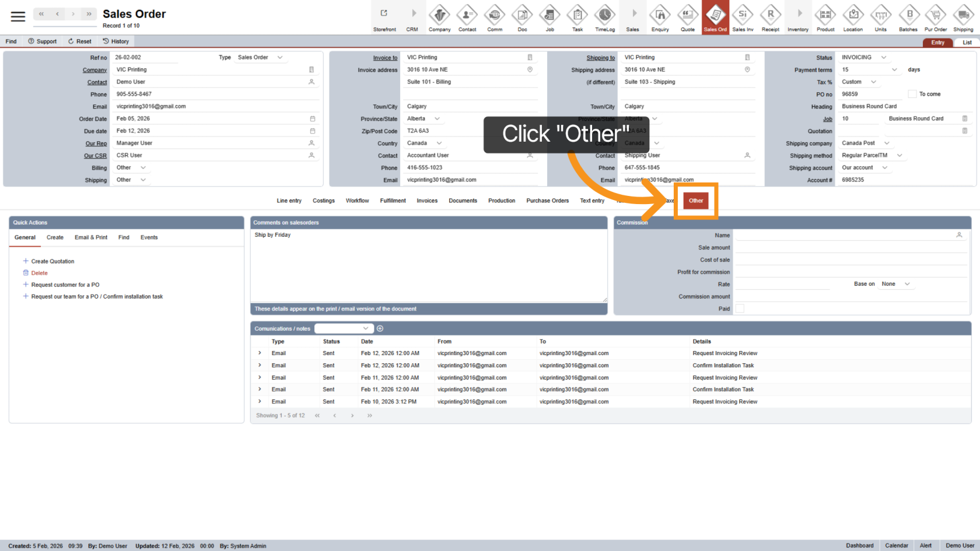Click the Create Quotation action

pyautogui.click(x=52, y=261)
